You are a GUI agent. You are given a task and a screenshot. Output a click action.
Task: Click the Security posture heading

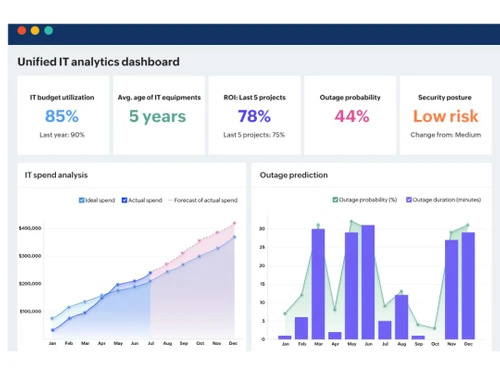[445, 97]
